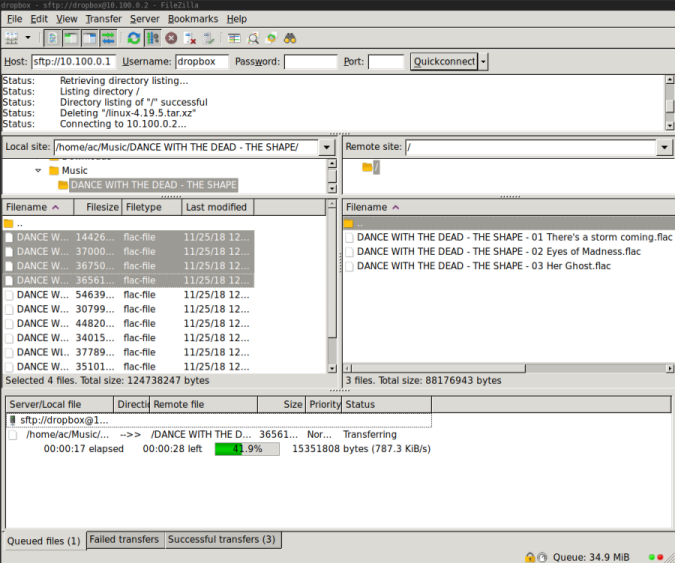Select local file with size 54639...
The width and height of the screenshot is (675, 563).
point(128,295)
